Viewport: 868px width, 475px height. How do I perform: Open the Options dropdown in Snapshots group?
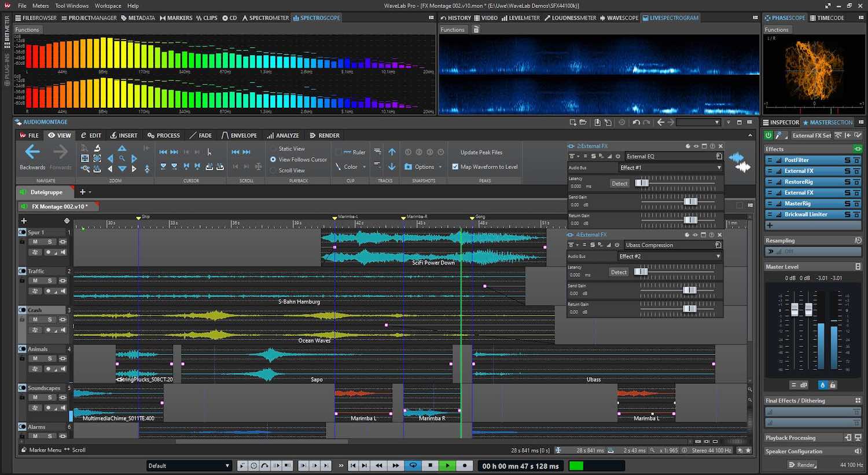tap(440, 167)
